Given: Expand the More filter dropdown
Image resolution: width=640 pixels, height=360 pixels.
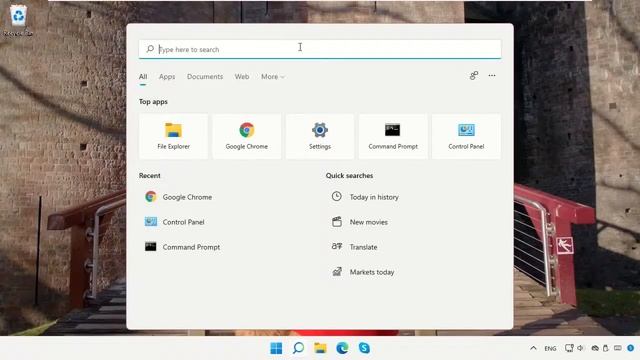Looking at the screenshot, I should point(273,77).
